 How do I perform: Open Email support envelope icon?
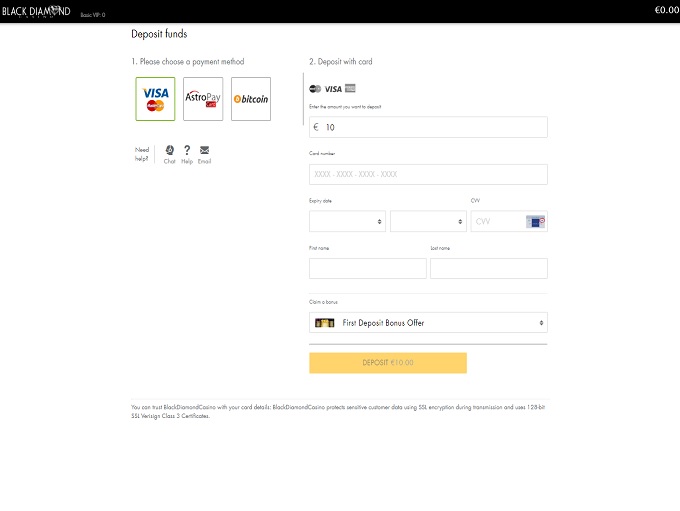pos(204,151)
